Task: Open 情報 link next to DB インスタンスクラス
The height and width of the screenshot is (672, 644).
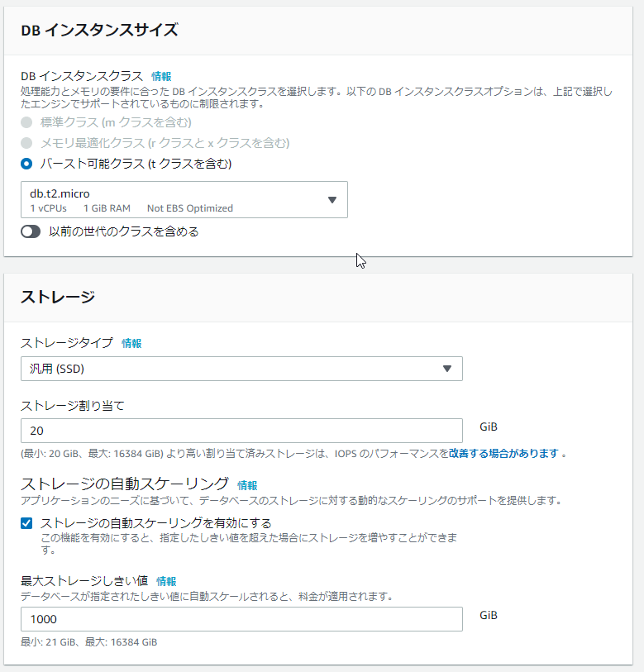Action: [x=161, y=76]
